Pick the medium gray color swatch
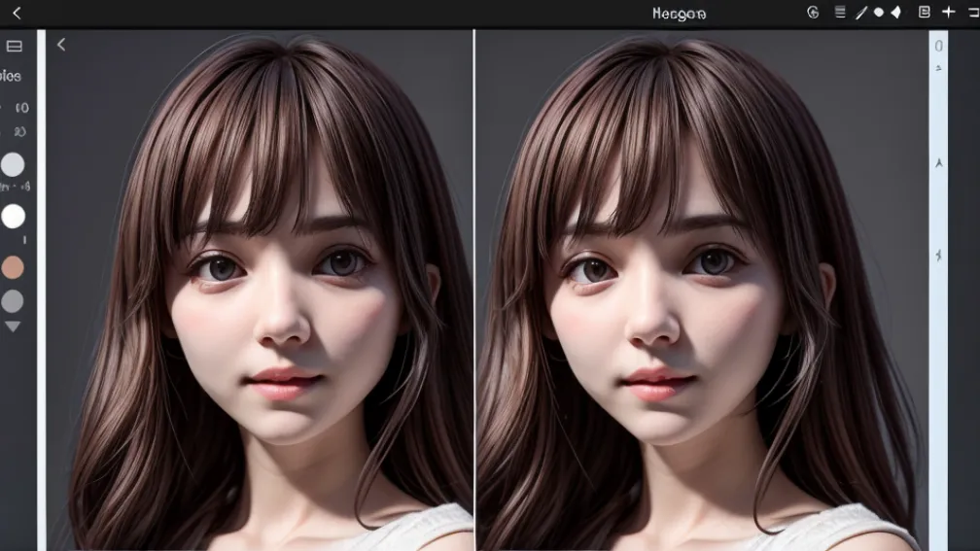This screenshot has height=551, width=980. coord(13,301)
